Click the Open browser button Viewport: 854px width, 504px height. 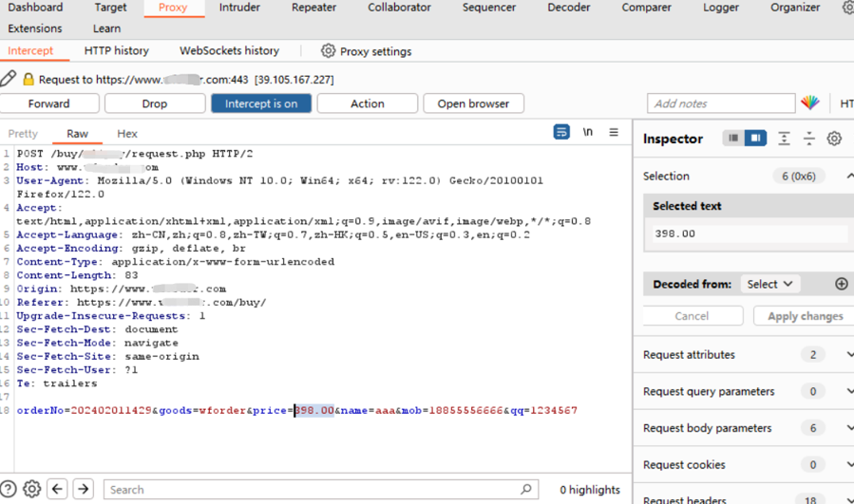[473, 103]
